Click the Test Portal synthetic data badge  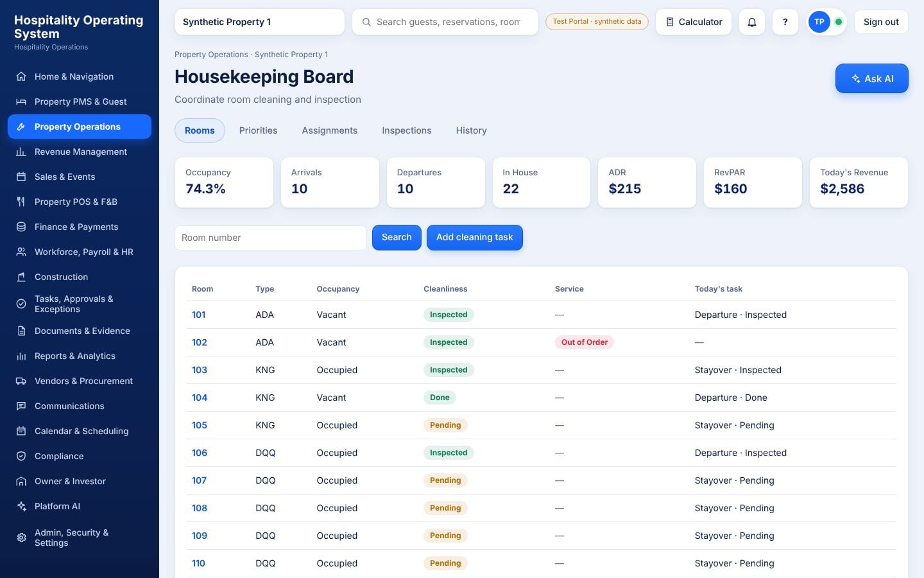pos(597,21)
